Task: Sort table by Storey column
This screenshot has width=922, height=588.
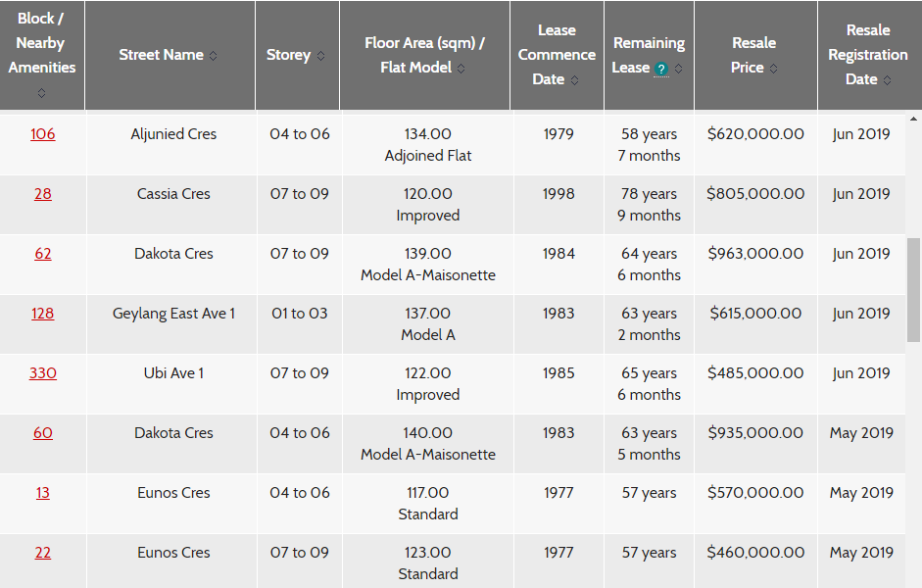Action: [x=320, y=56]
